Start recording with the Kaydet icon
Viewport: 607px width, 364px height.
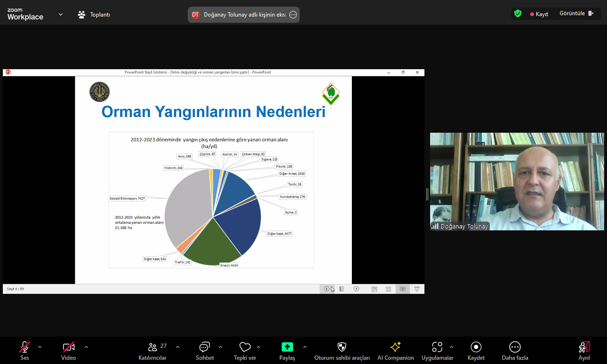(x=476, y=346)
